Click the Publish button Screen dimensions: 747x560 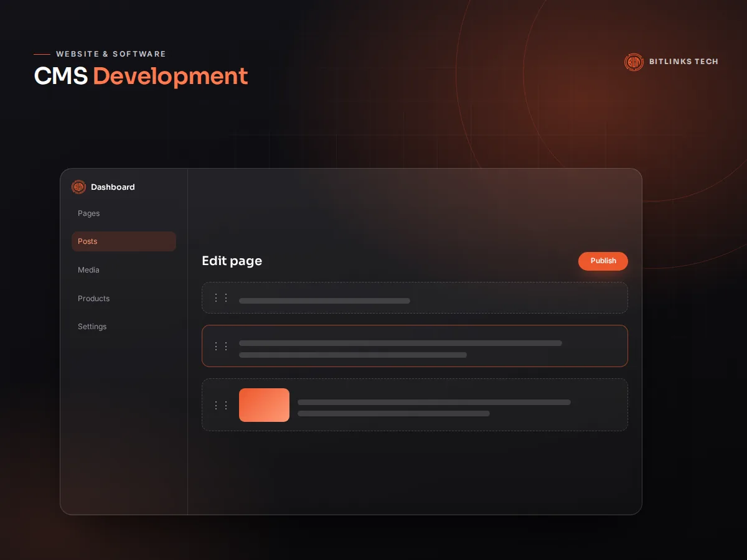pos(603,261)
